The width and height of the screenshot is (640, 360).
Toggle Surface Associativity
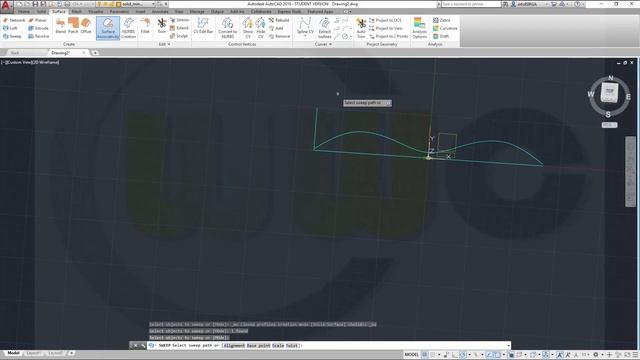click(108, 28)
